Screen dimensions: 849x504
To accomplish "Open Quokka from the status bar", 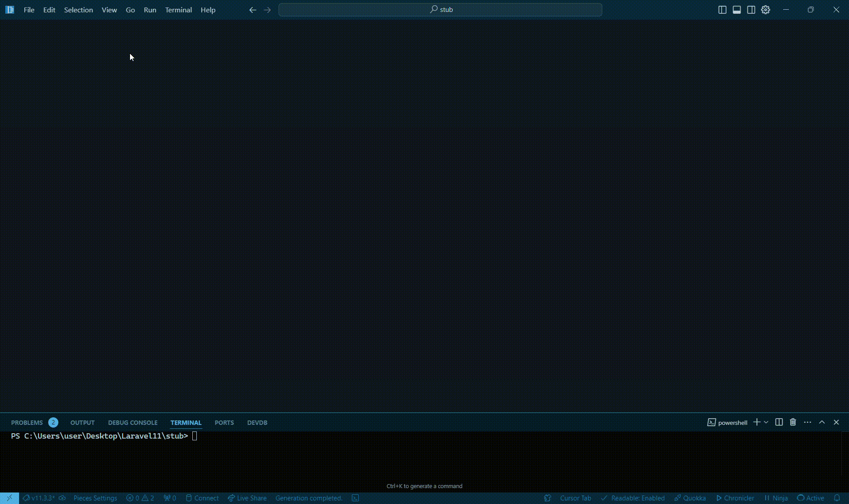I will [690, 498].
